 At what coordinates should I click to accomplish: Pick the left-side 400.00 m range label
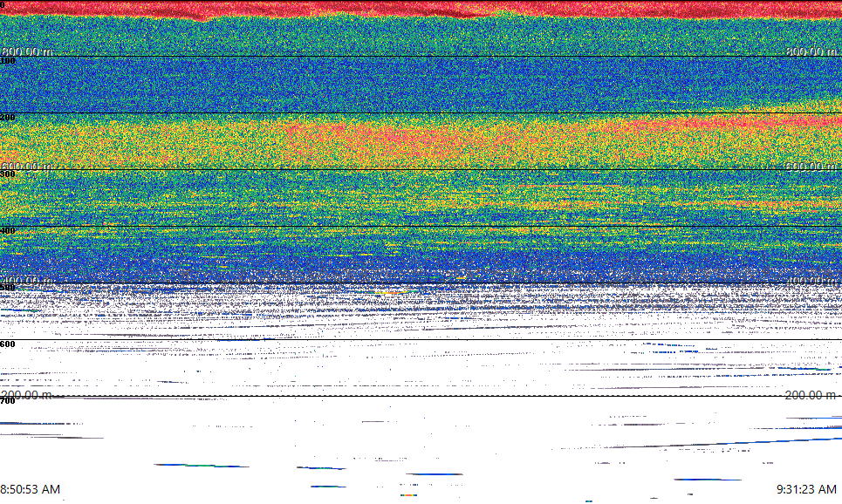(x=27, y=281)
